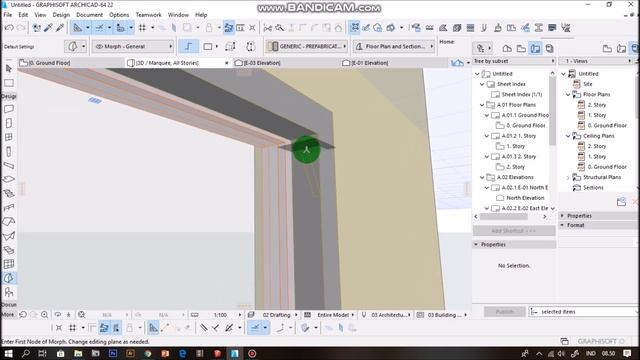Click the scissors Trim icon
The height and width of the screenshot is (360, 640).
(268, 28)
